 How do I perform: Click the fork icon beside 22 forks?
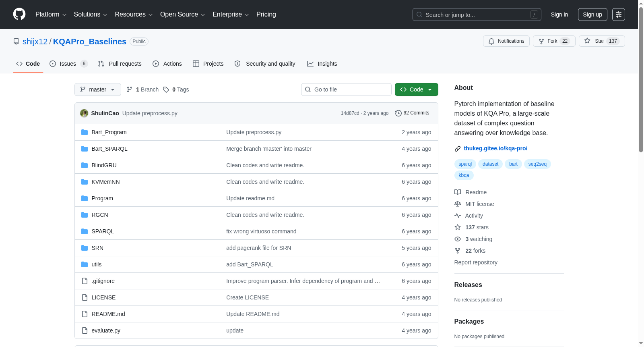(x=458, y=251)
